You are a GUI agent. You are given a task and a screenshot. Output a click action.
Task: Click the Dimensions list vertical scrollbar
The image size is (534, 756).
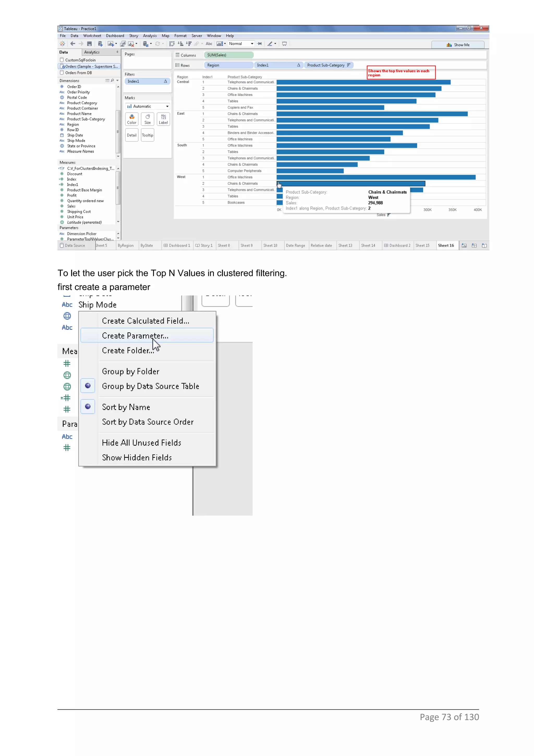point(118,131)
